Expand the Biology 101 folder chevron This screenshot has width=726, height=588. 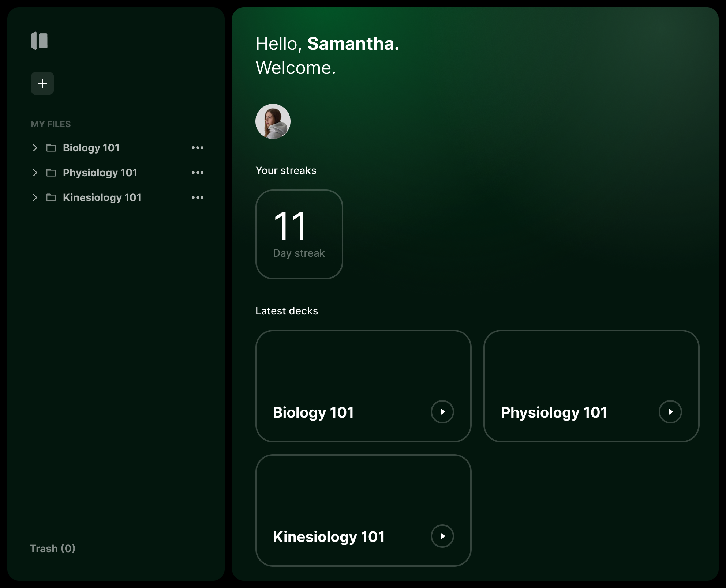tap(35, 148)
